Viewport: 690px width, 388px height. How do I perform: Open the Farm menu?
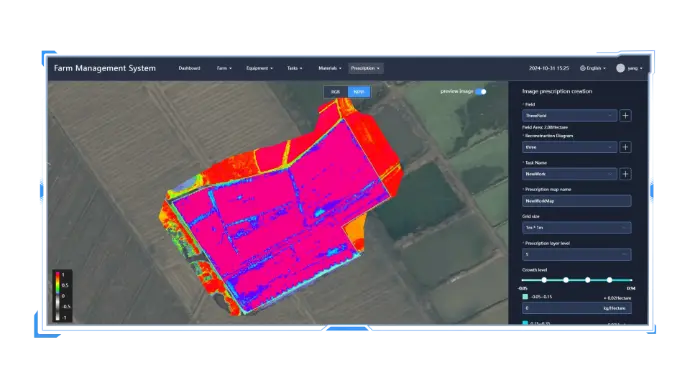224,68
